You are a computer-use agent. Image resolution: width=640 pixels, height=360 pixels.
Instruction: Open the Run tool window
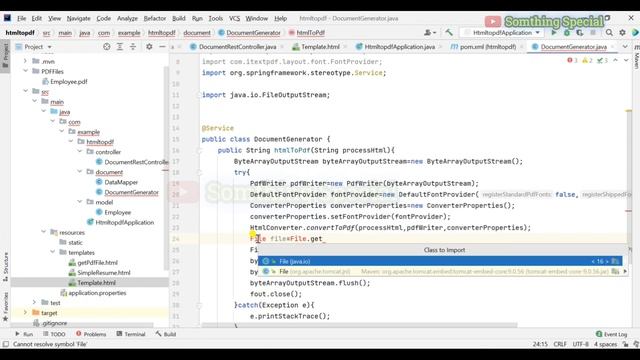[24, 334]
